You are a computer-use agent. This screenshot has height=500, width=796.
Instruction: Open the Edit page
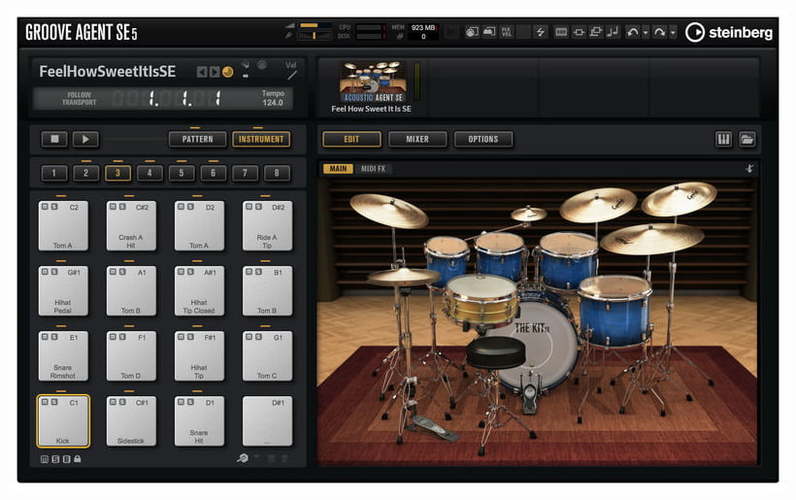click(351, 139)
